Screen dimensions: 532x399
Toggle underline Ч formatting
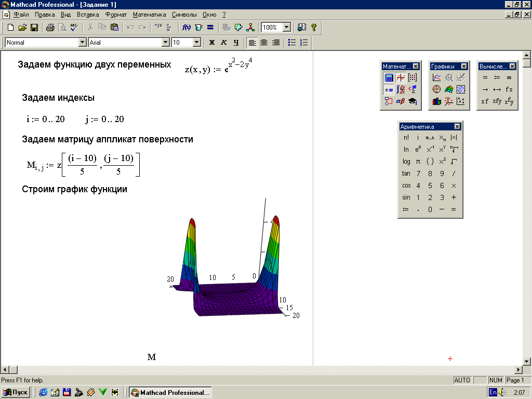pyautogui.click(x=236, y=43)
